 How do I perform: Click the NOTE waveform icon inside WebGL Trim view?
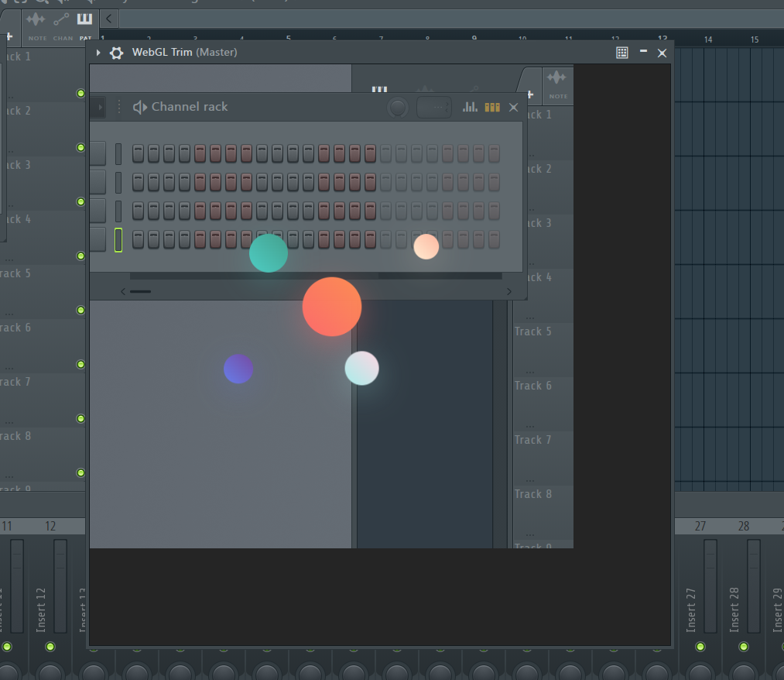557,78
